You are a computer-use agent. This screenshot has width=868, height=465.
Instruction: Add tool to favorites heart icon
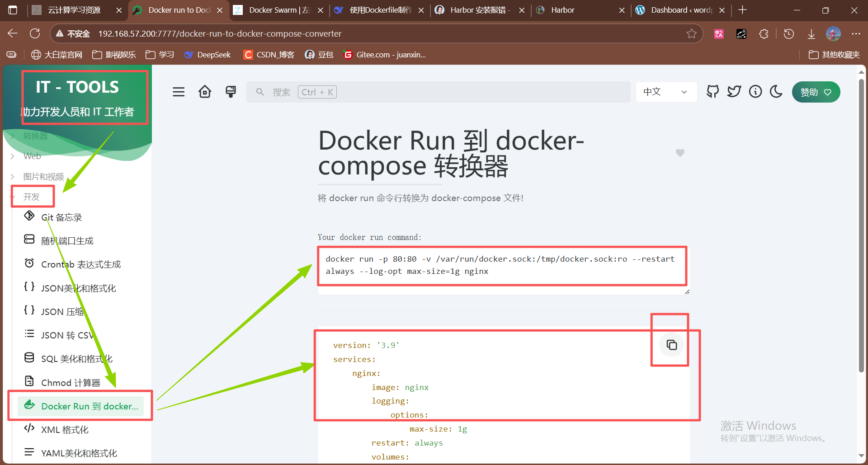680,153
